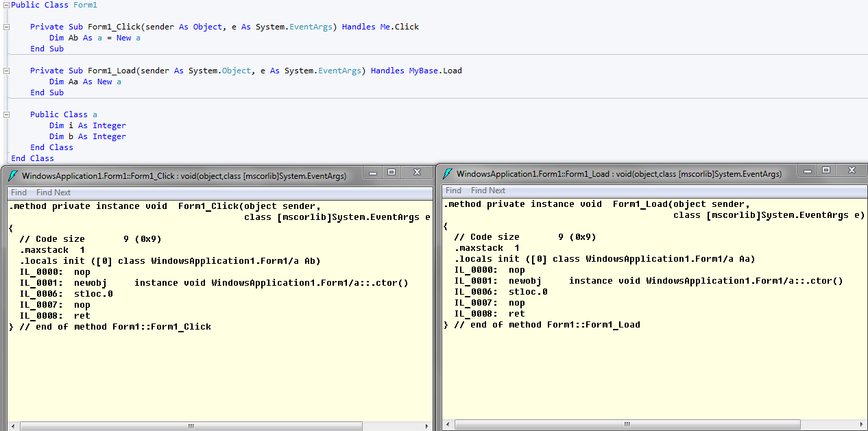This screenshot has width=868, height=431.
Task: Maximize the Form1_Load disassembly window
Action: 825,170
